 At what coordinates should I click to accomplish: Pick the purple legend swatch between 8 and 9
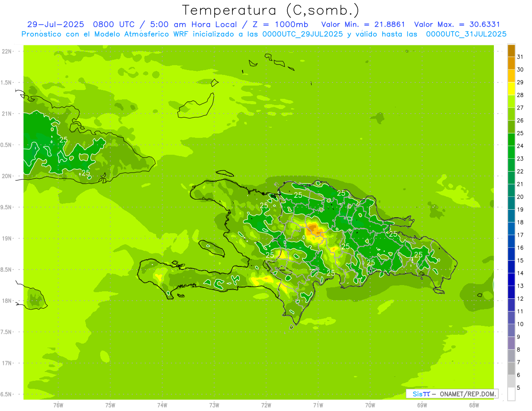pos(511,343)
